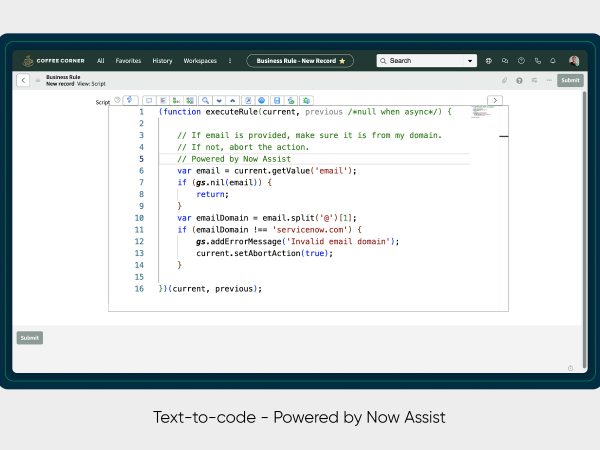Open the Workspaces menu
600x450 pixels.
(200, 60)
